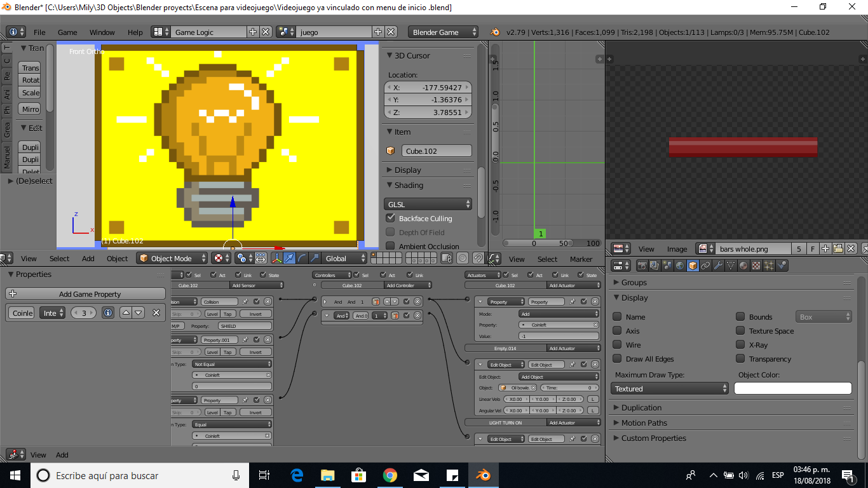Enable the Transparency checkbox

click(740, 358)
